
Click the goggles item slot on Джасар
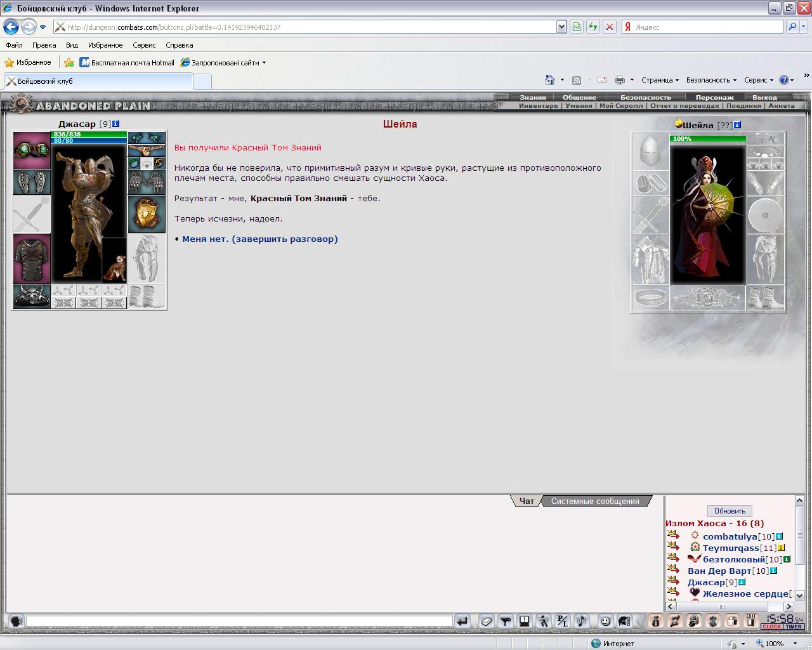[32, 150]
